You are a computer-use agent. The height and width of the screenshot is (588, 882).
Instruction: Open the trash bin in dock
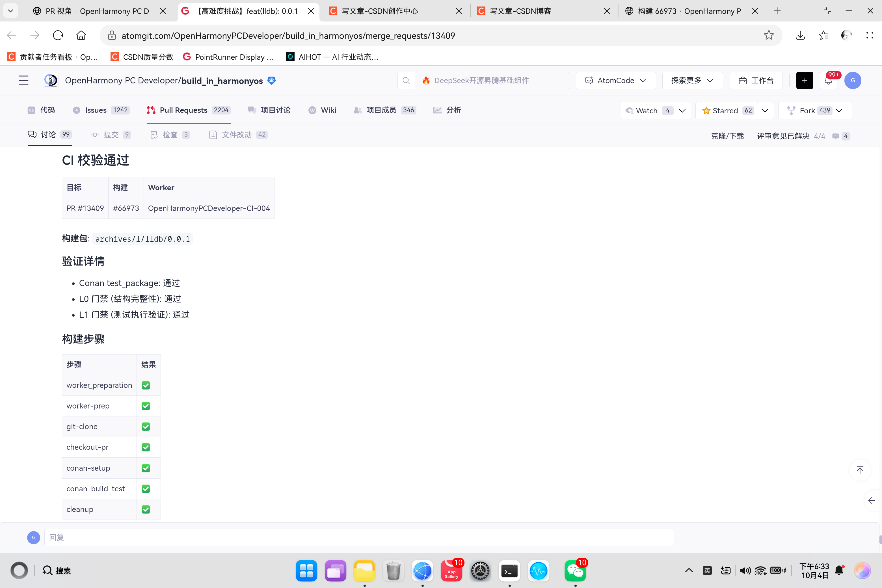(394, 571)
